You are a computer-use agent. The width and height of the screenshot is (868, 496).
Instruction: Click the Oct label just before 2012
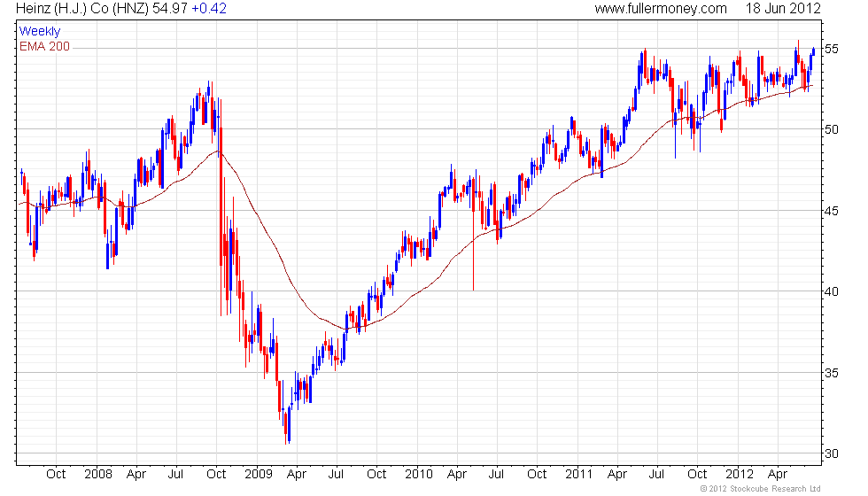click(x=697, y=475)
